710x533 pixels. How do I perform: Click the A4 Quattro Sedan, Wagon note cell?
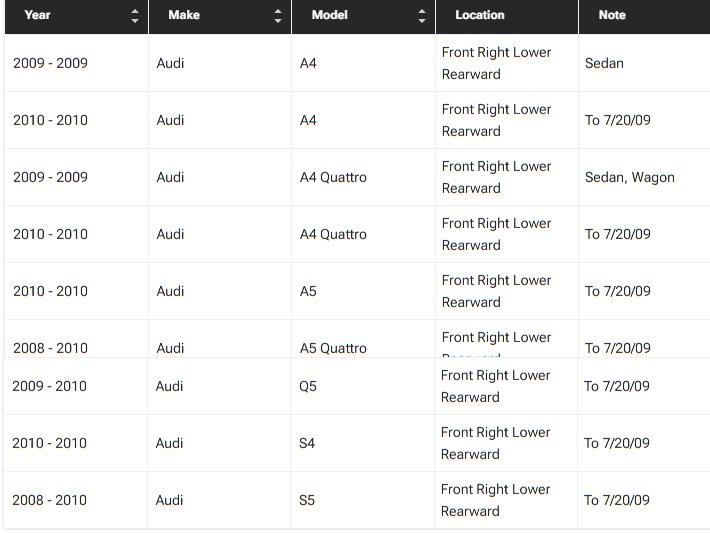click(x=629, y=177)
